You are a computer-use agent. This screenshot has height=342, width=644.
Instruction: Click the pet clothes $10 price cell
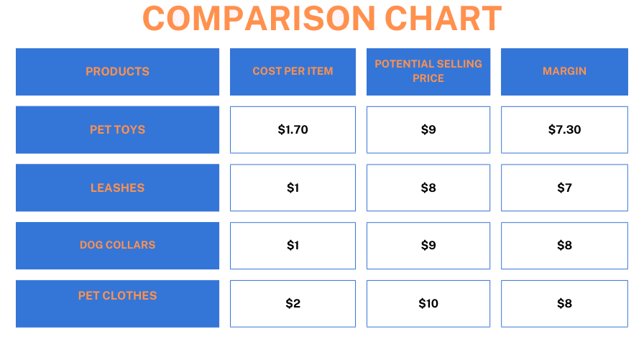[428, 304]
